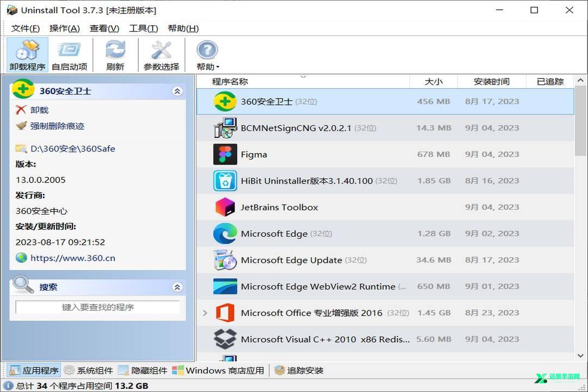Collapse the 360安全卫士 details panel
The image size is (588, 392).
(177, 91)
